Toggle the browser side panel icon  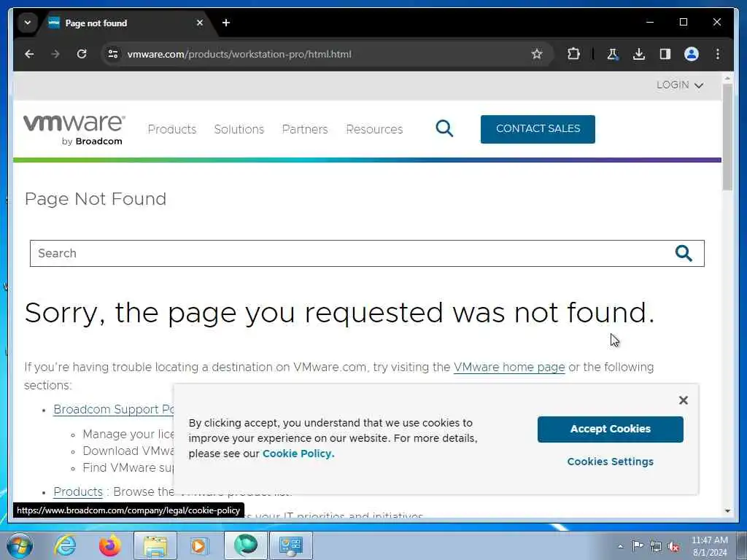coord(665,54)
